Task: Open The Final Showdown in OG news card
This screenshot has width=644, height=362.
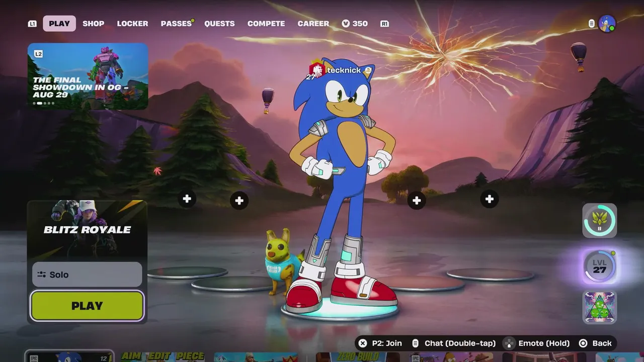Action: point(88,76)
